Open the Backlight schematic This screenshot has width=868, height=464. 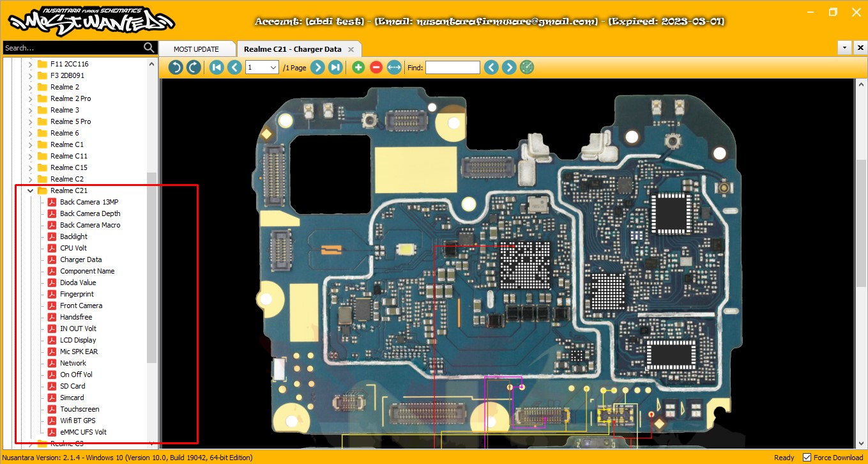tap(73, 236)
